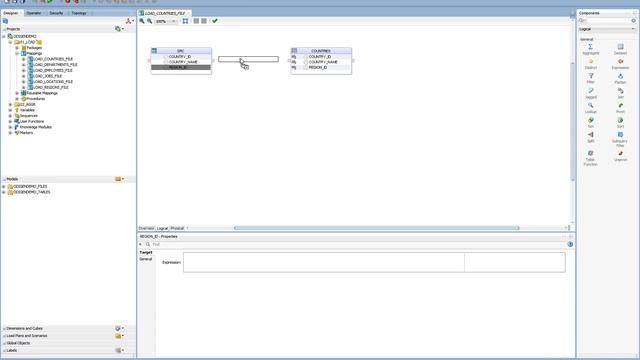This screenshot has width=640, height=360.
Task: Click the second gray layout icon in mapping toolbar
Action: [204, 21]
